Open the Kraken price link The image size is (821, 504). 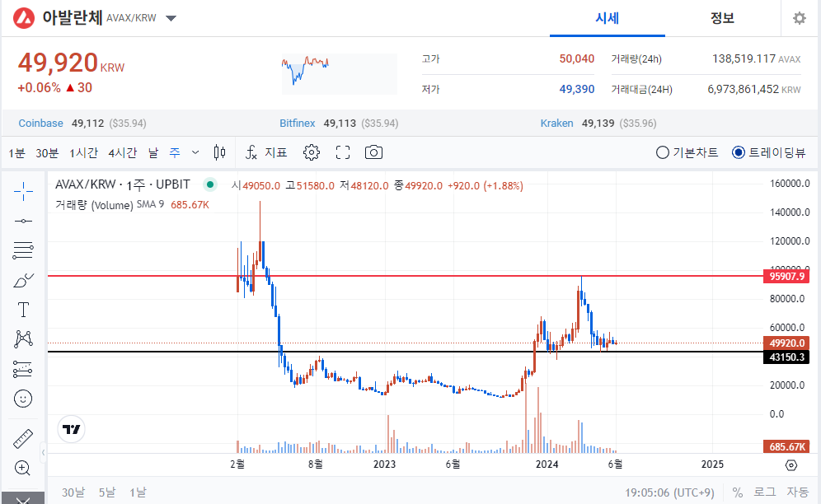click(556, 123)
